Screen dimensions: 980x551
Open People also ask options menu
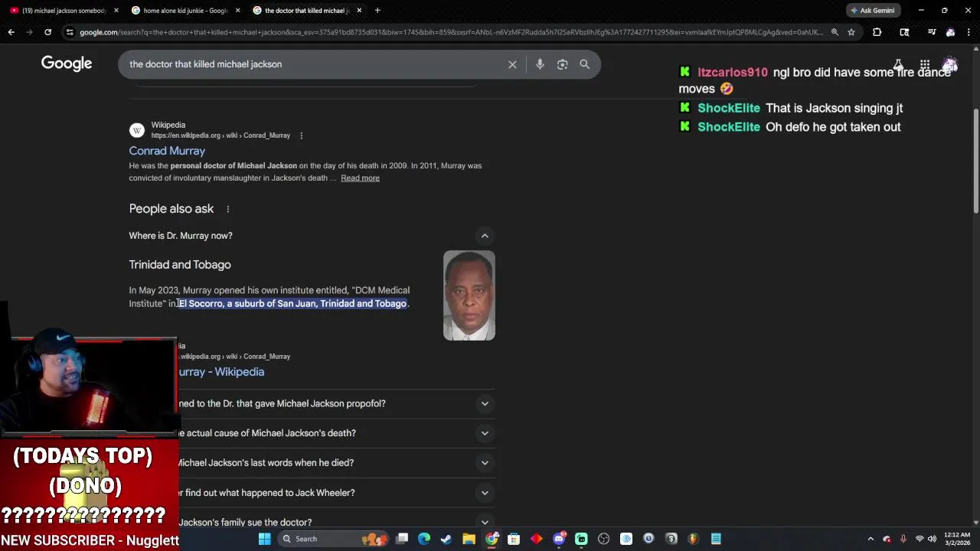[227, 209]
